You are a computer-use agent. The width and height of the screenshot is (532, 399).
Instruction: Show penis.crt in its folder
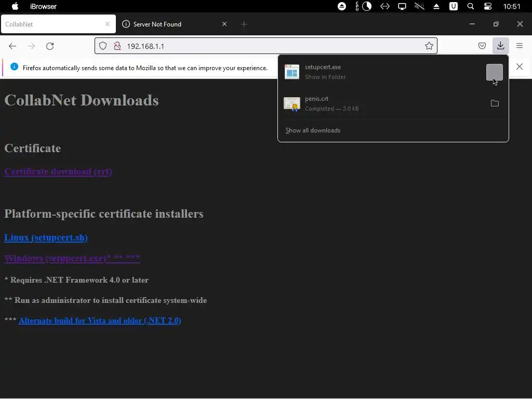click(x=495, y=103)
